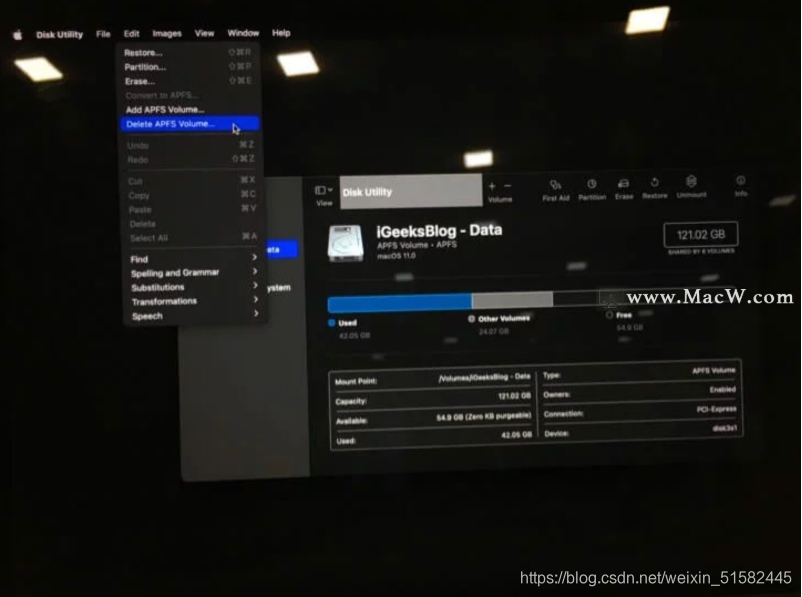Choose Restore... from the Edit menu
802x597 pixels.
[187, 53]
